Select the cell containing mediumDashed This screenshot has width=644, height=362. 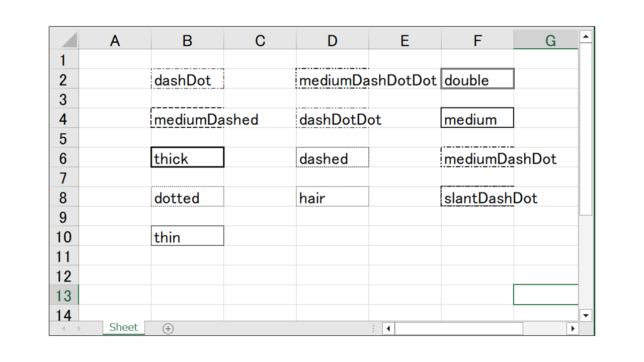(x=188, y=118)
